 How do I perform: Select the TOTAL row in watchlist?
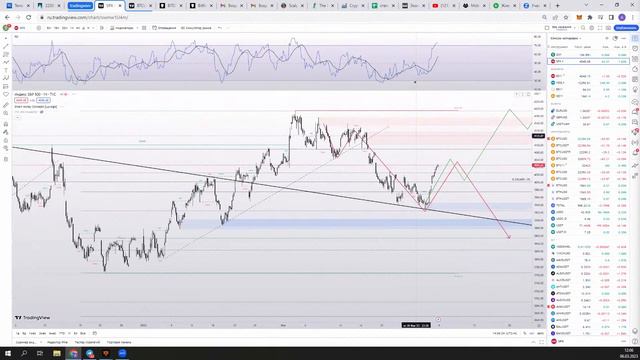coord(588,205)
